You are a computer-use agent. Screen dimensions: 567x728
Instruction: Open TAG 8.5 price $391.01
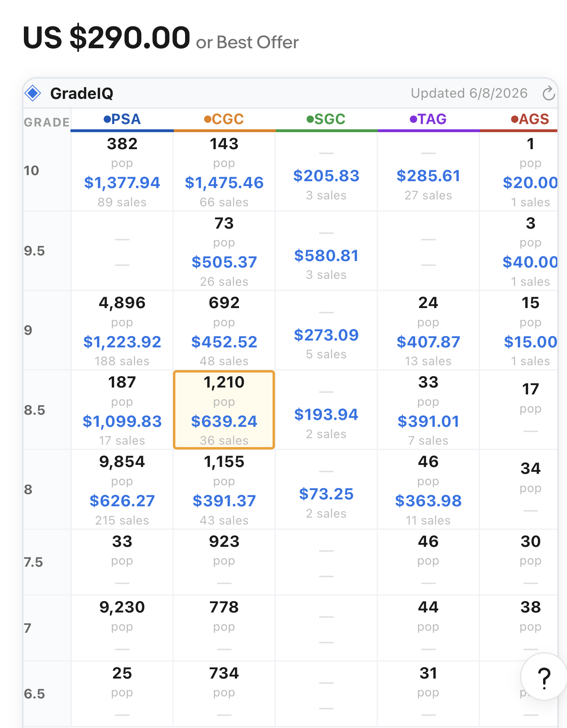coord(428,422)
